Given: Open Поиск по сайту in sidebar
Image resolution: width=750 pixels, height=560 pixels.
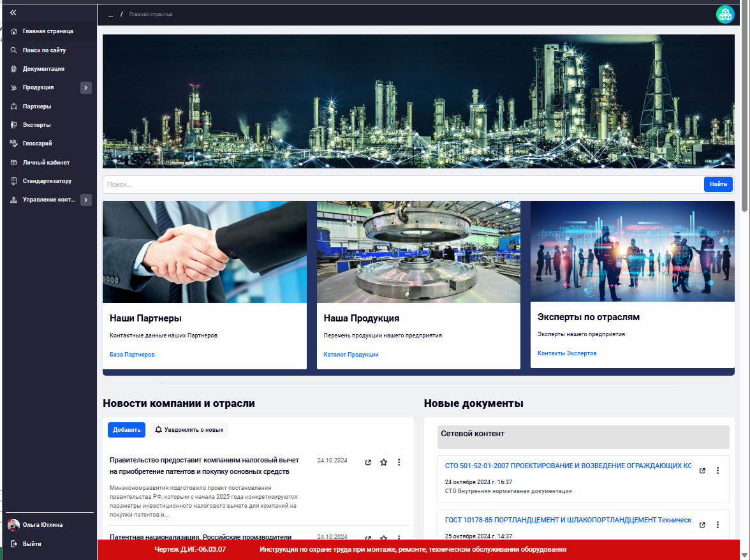Looking at the screenshot, I should tap(44, 50).
